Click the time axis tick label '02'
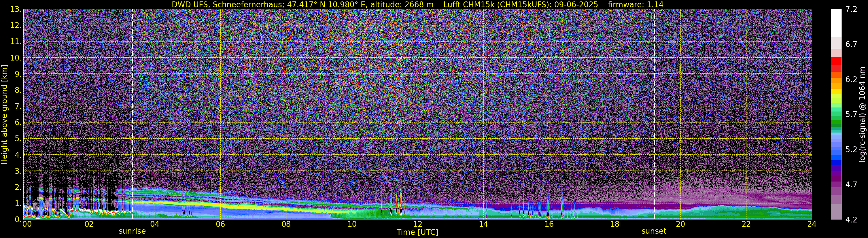Screen dimensions: 868x238 click(x=89, y=224)
